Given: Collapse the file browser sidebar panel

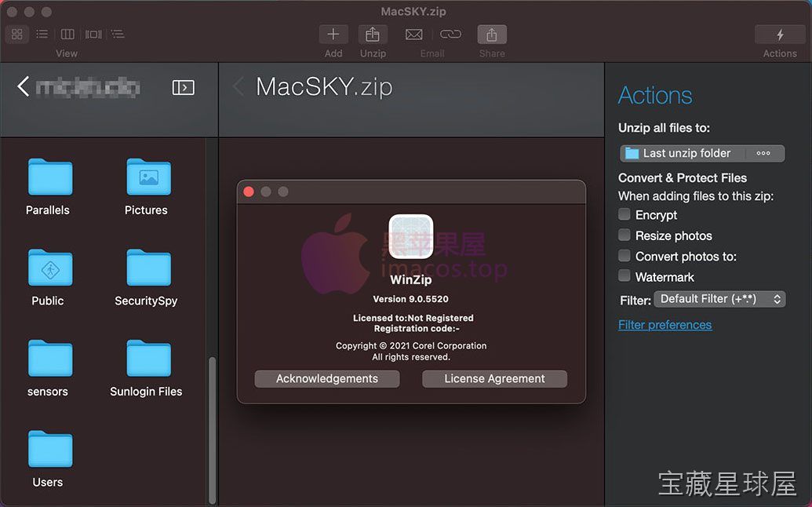Looking at the screenshot, I should [184, 87].
